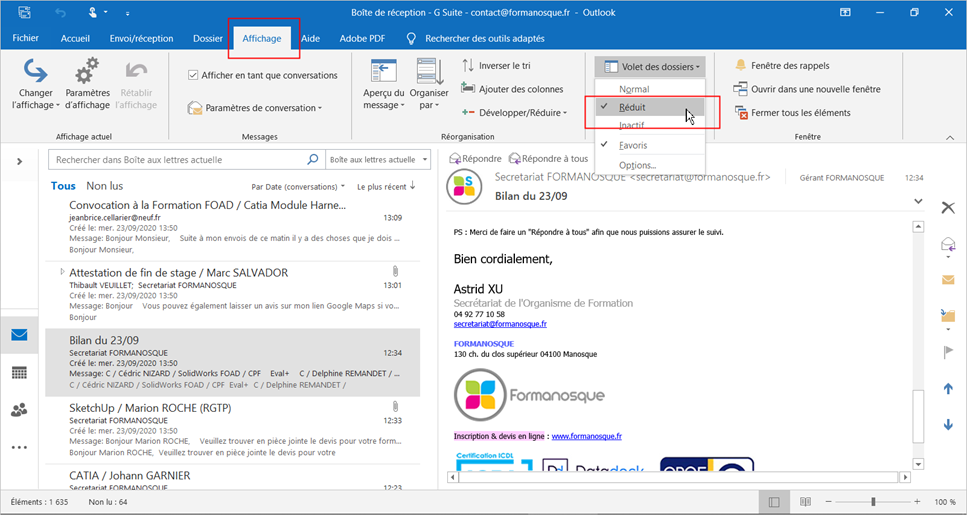Open the Mail module in navigation bar

(x=19, y=335)
